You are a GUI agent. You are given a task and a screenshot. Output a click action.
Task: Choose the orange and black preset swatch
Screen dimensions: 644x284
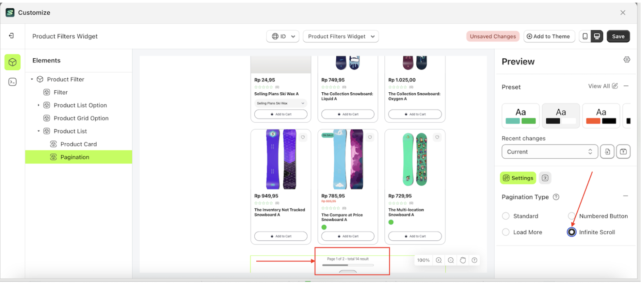tap(601, 116)
